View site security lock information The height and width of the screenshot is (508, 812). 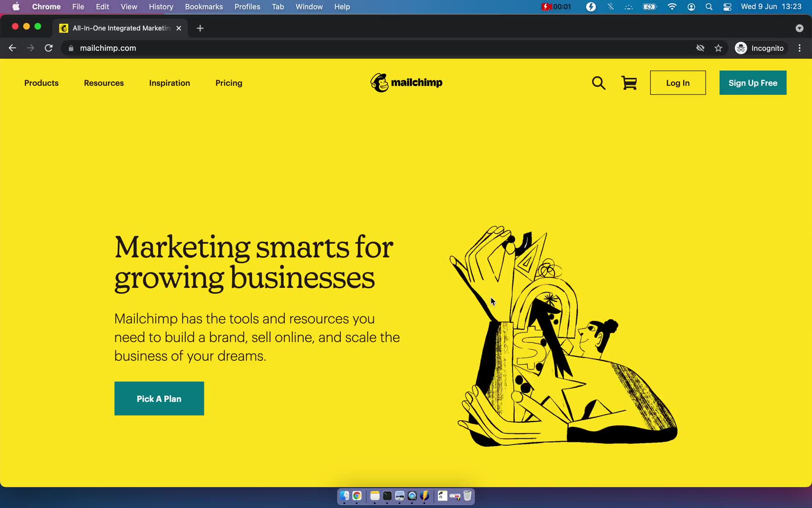[71, 48]
